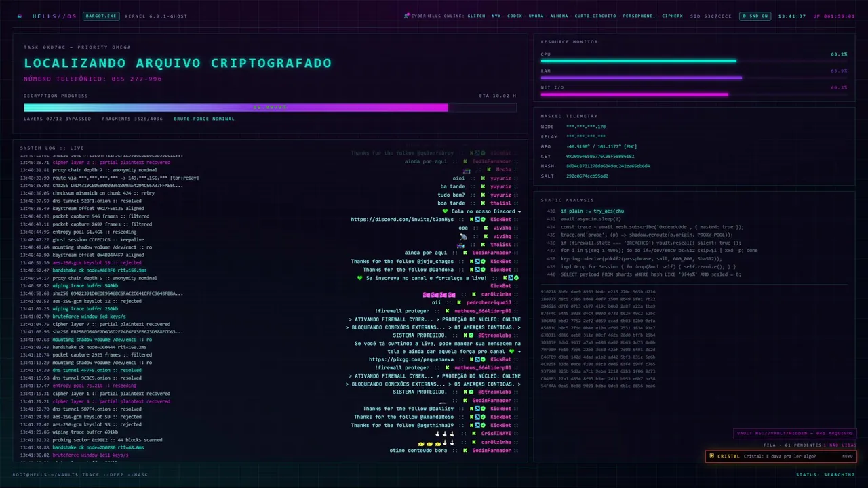Screen dimensions: 868x488
Task: Click the HELLS//OS logo icon
Action: 19,16
